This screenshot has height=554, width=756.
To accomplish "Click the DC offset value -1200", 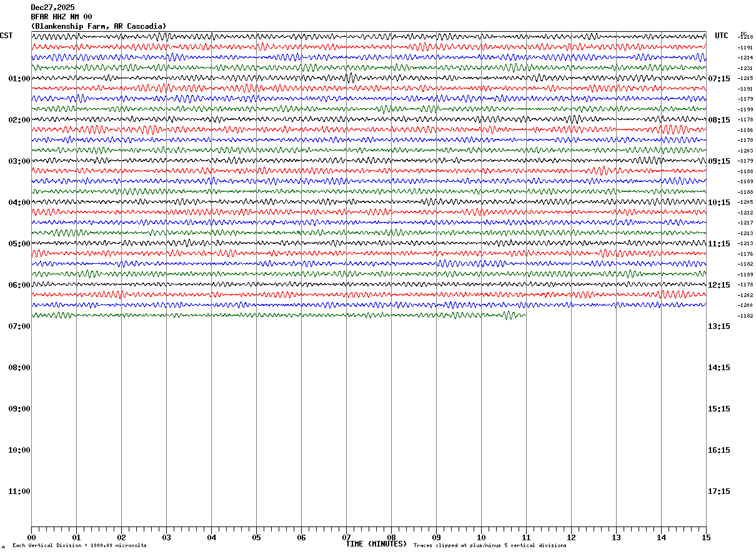I will [x=746, y=306].
